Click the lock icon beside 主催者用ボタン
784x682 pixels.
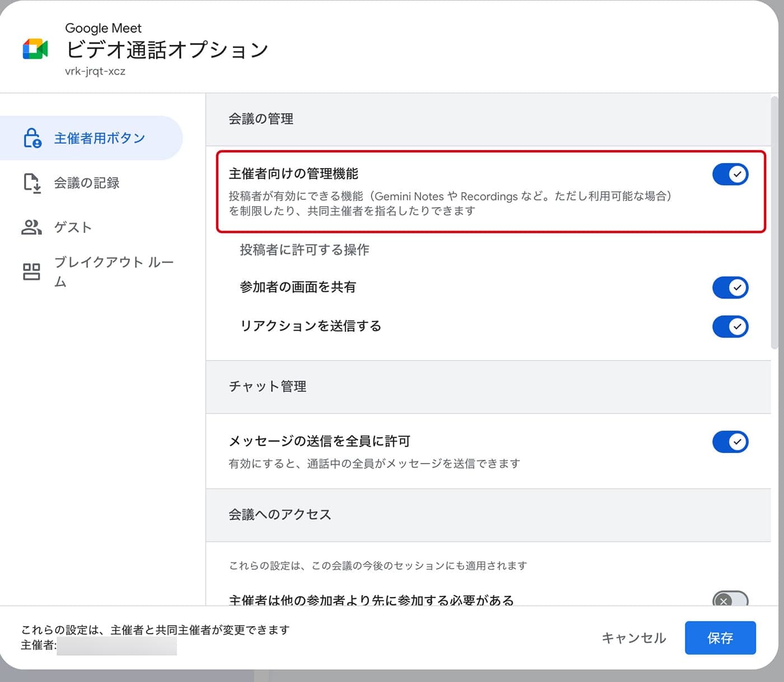[x=32, y=138]
